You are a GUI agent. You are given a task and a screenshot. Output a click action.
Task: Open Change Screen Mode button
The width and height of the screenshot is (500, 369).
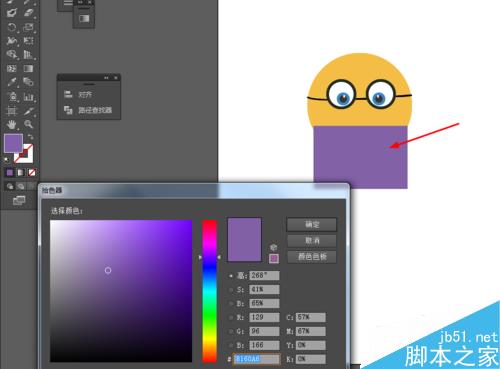point(19,200)
